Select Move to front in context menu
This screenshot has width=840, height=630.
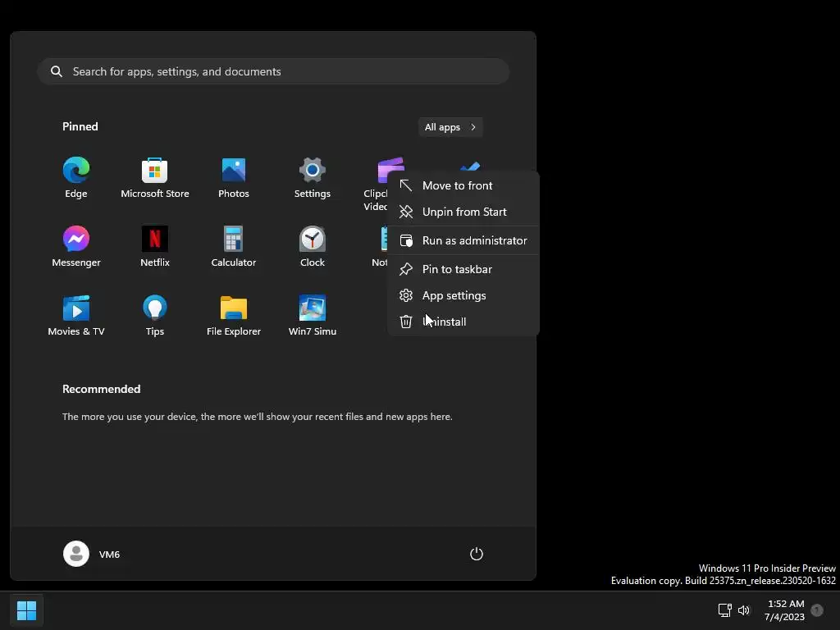pos(463,185)
